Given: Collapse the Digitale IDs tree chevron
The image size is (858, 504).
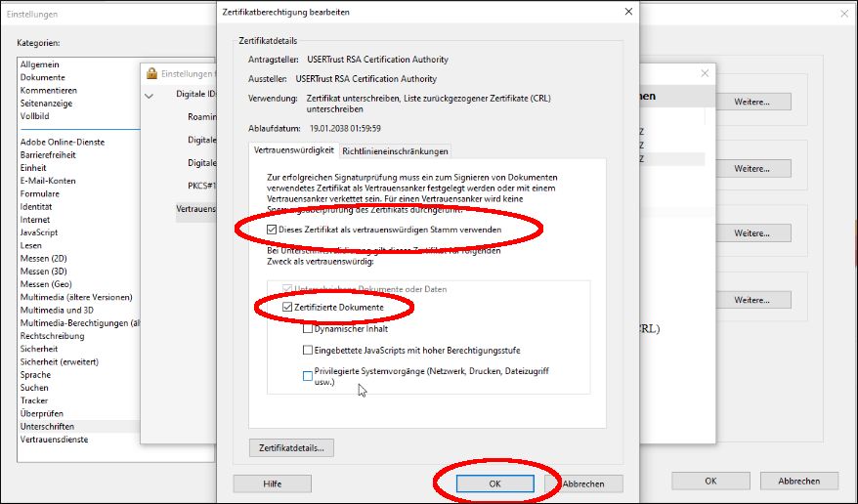Looking at the screenshot, I should (149, 96).
